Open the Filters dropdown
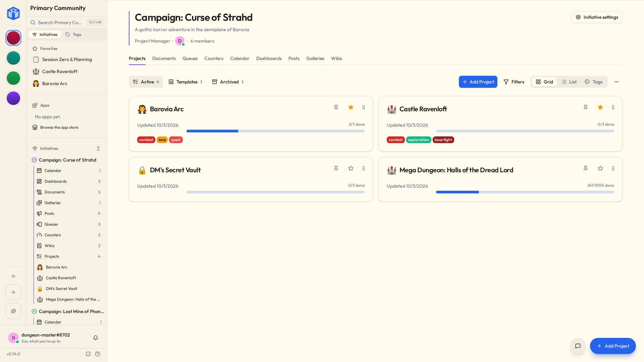 tap(514, 82)
